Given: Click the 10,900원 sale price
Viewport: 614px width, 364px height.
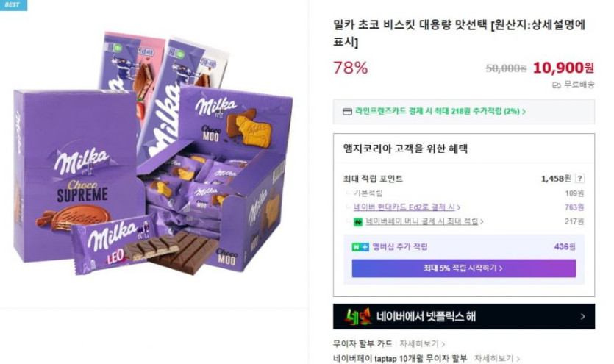Looking at the screenshot, I should (563, 68).
